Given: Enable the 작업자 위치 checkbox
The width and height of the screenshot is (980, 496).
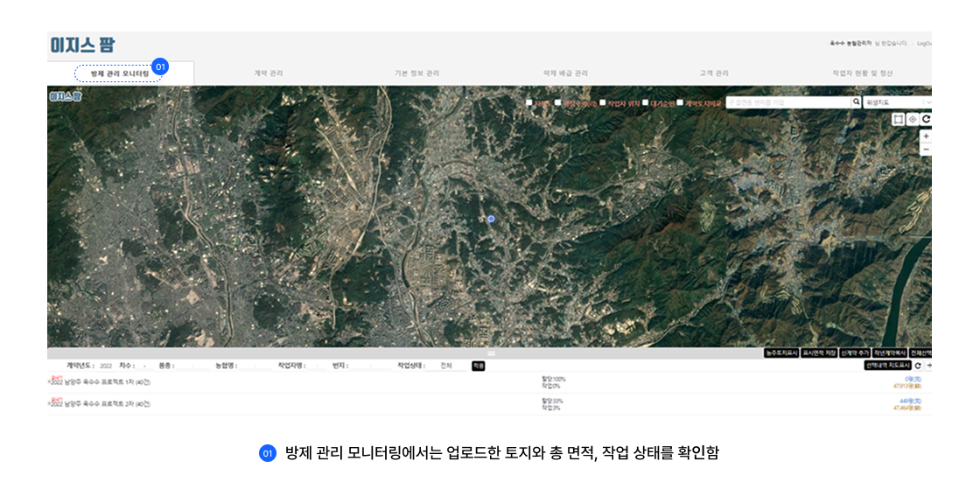Looking at the screenshot, I should point(603,103).
